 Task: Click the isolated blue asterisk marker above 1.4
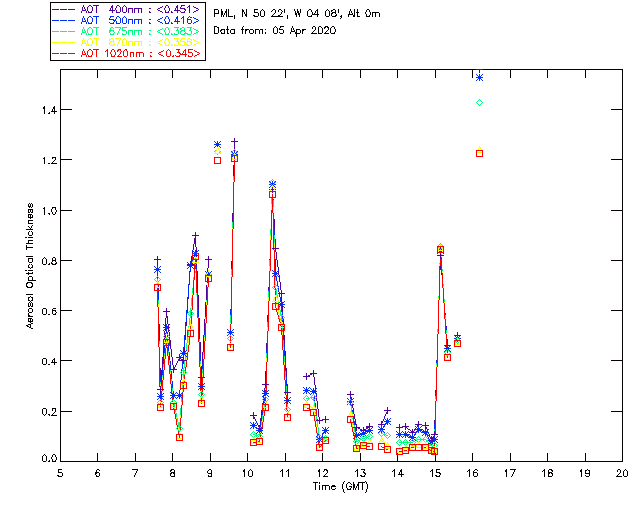(x=480, y=77)
